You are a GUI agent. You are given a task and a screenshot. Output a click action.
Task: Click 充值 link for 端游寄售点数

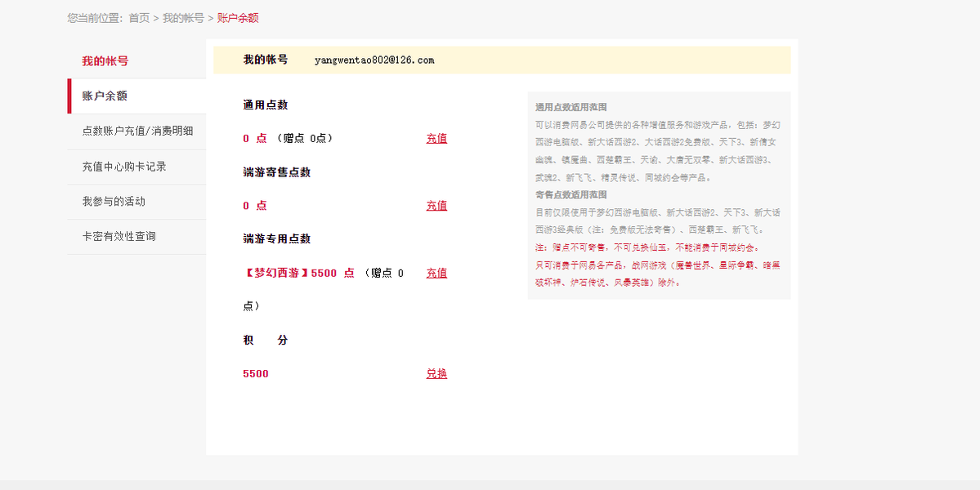pos(436,205)
